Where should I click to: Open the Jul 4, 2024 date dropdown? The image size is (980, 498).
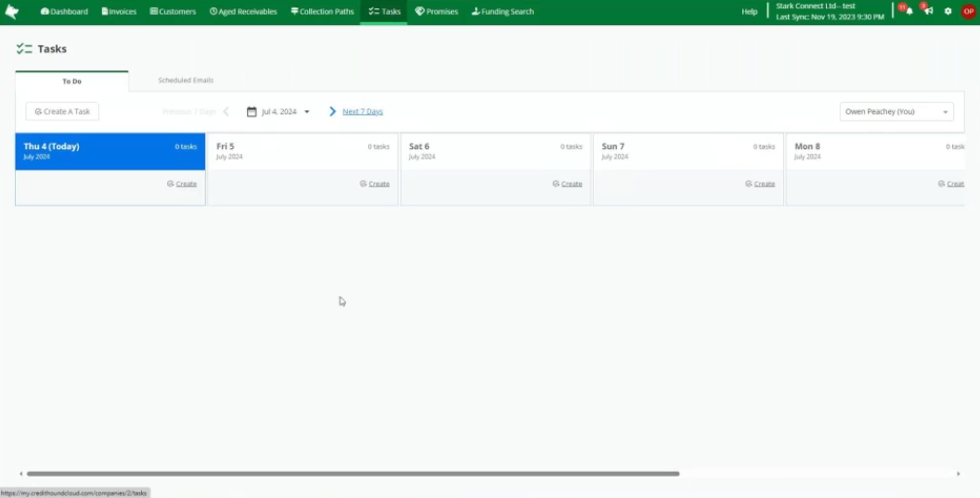[x=278, y=112]
